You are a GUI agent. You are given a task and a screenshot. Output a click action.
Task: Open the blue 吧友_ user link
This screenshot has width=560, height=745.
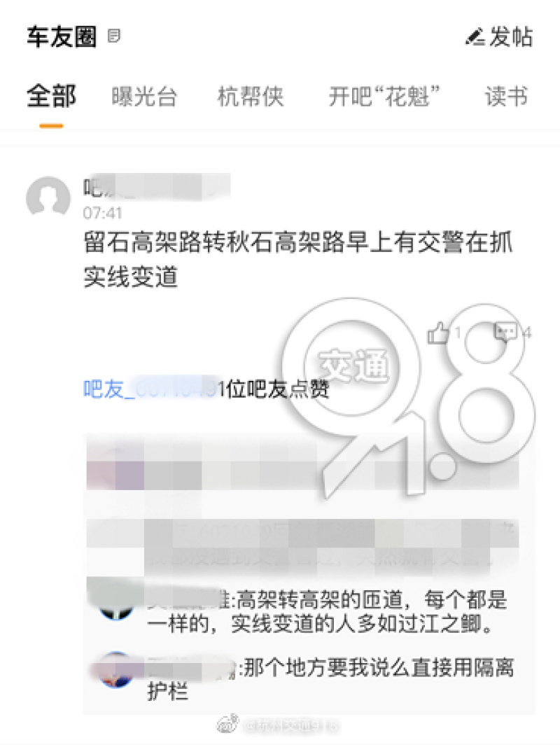tap(150, 389)
